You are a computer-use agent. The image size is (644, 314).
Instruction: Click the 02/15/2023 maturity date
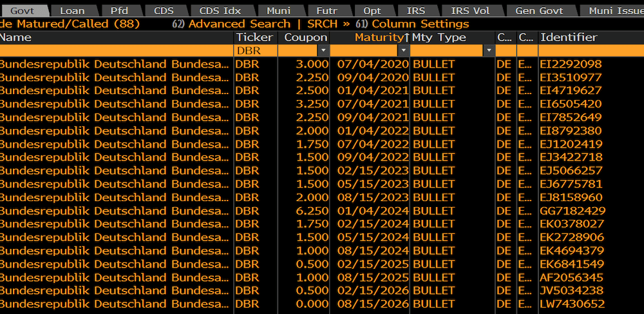pyautogui.click(x=373, y=171)
